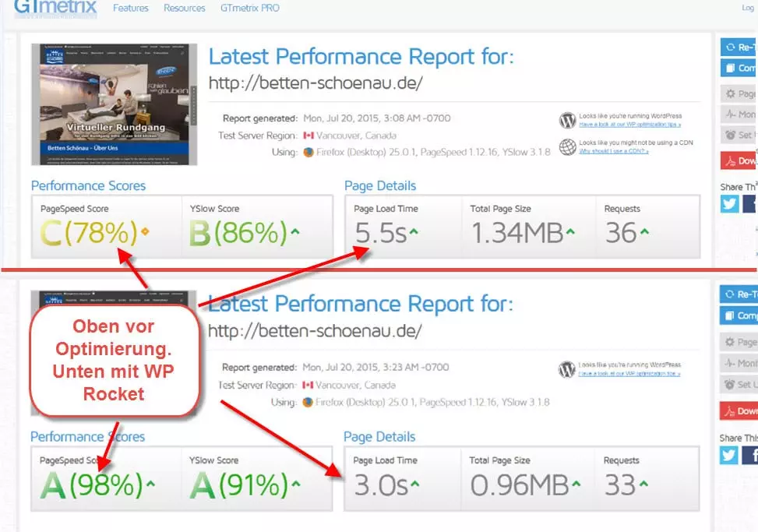
Task: Go to GTmetrix PRO page
Action: tap(250, 9)
